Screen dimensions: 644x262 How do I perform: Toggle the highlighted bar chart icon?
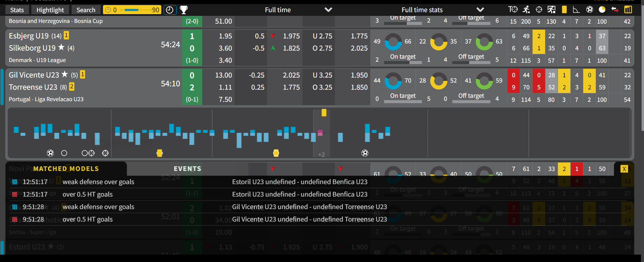click(x=628, y=9)
